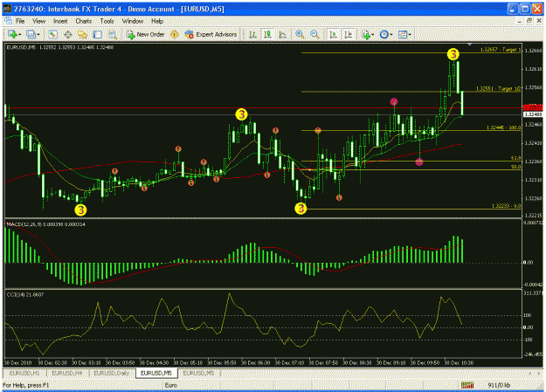The width and height of the screenshot is (546, 392).
Task: Click the Euro status bar text
Action: point(170,385)
